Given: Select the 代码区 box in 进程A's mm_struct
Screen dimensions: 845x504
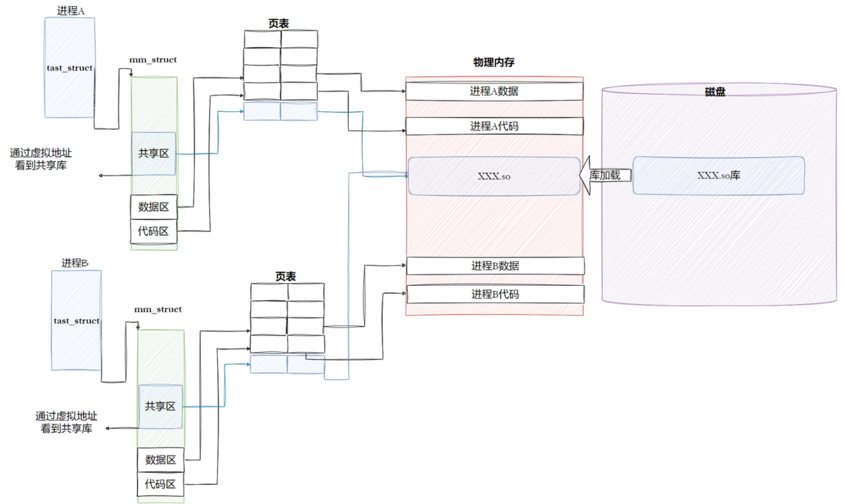Looking at the screenshot, I should (x=153, y=231).
